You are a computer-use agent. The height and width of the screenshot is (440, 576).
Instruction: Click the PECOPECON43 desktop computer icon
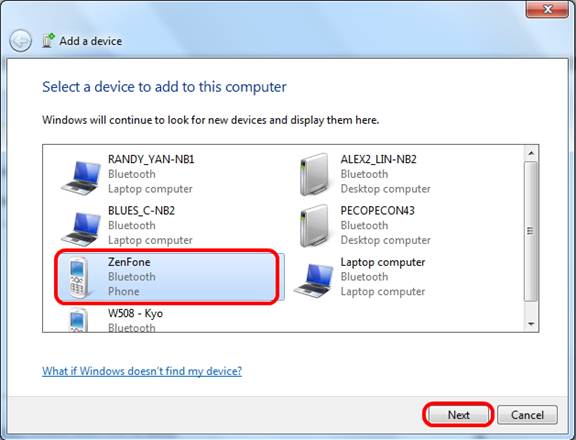[314, 226]
